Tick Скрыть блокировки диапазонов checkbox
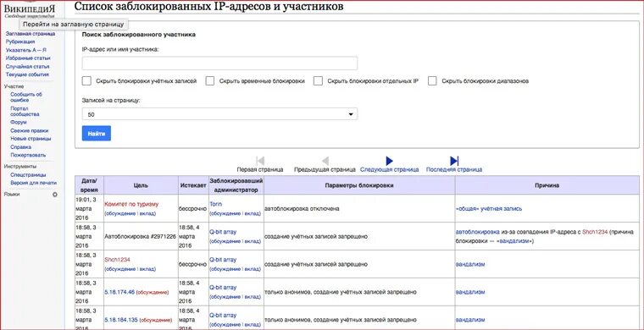644x330 pixels. 432,80
